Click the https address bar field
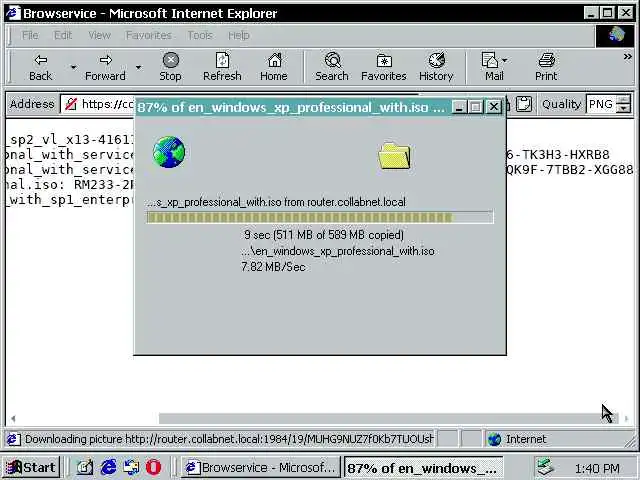Image resolution: width=640 pixels, height=480 pixels. (x=98, y=104)
